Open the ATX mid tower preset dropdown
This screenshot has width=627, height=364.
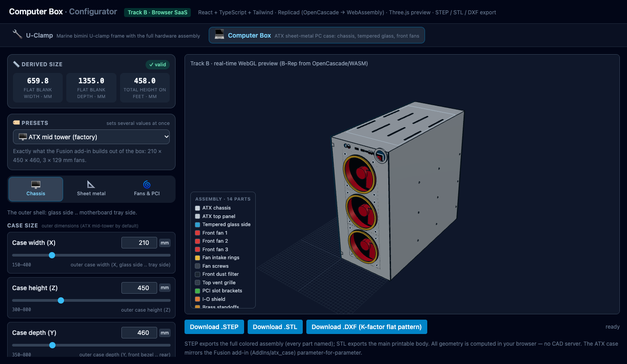[91, 137]
